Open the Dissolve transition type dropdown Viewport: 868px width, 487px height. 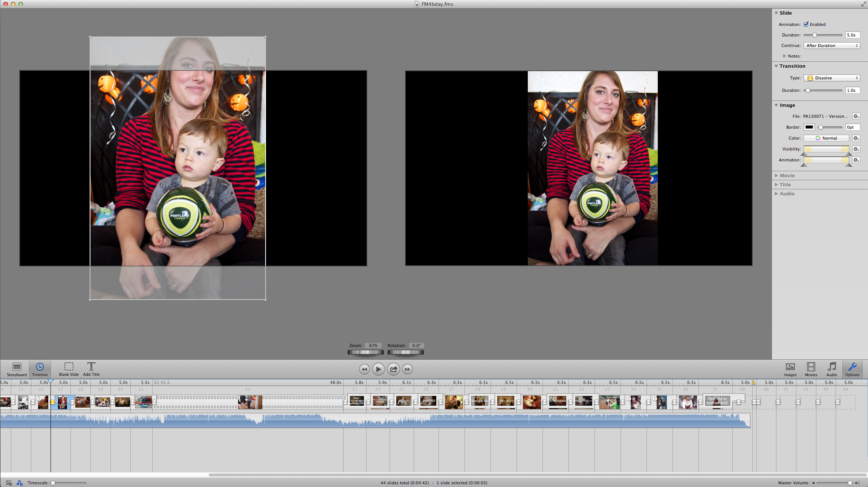pyautogui.click(x=832, y=78)
